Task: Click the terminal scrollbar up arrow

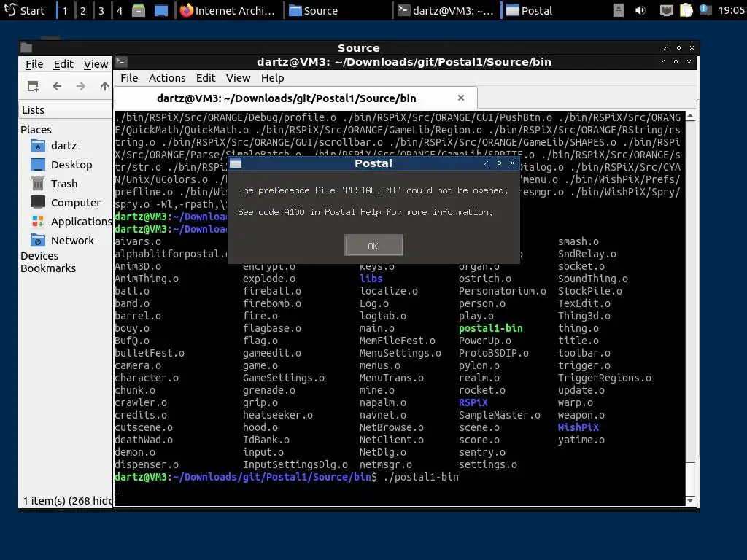Action: coord(690,116)
